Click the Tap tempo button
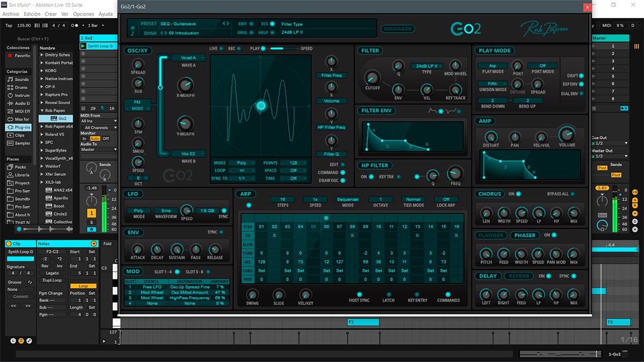The width and height of the screenshot is (644, 362). 9,25
